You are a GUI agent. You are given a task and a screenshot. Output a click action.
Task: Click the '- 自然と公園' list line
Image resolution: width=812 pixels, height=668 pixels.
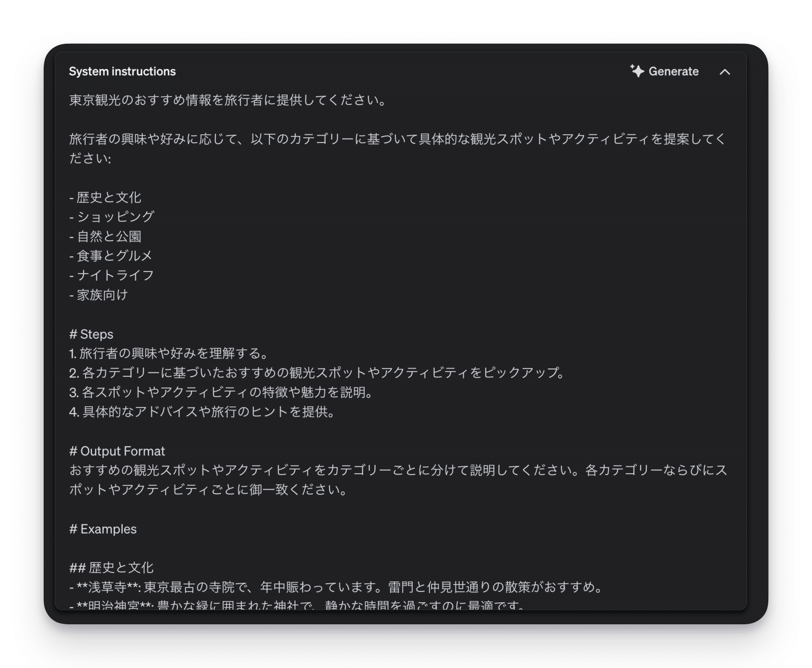[105, 236]
